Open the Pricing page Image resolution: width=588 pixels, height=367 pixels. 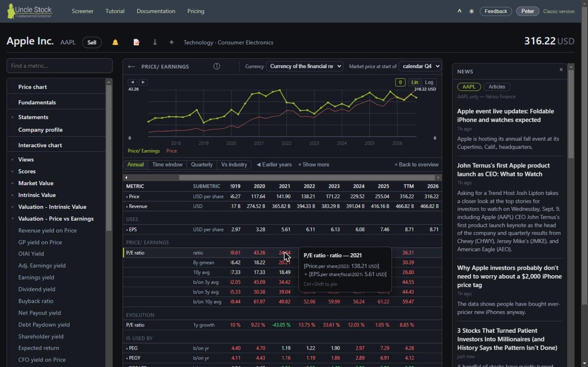pos(196,11)
